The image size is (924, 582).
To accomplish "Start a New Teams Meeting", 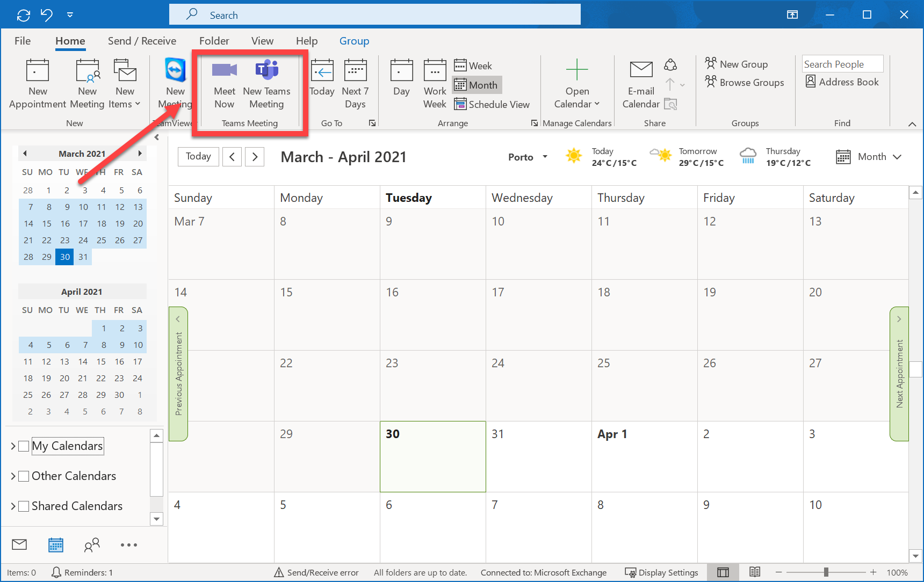I will [x=266, y=83].
